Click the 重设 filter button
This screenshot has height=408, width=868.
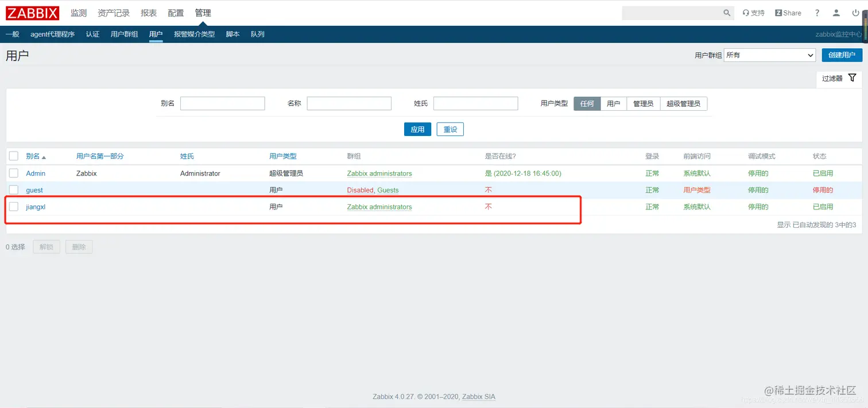pyautogui.click(x=450, y=130)
